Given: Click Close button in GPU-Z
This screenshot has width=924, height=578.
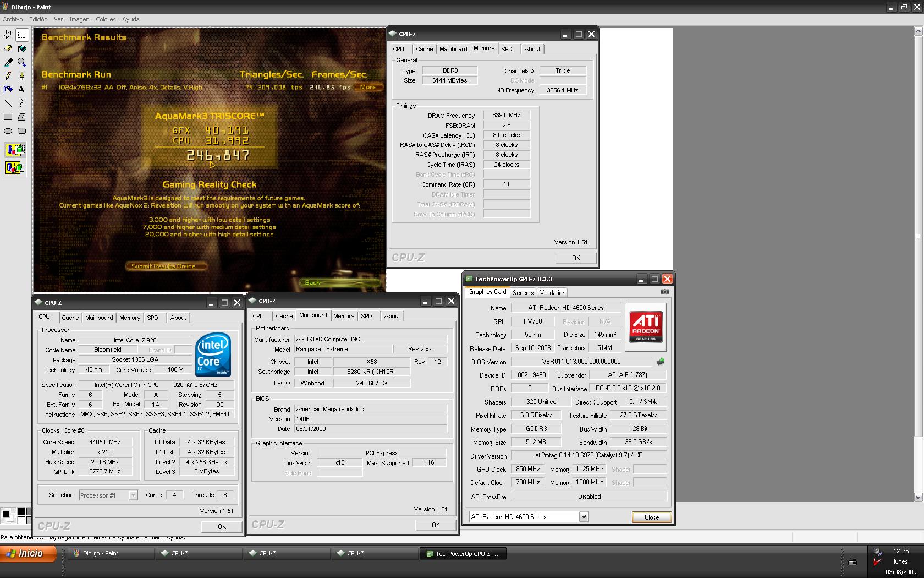Looking at the screenshot, I should coord(652,517).
